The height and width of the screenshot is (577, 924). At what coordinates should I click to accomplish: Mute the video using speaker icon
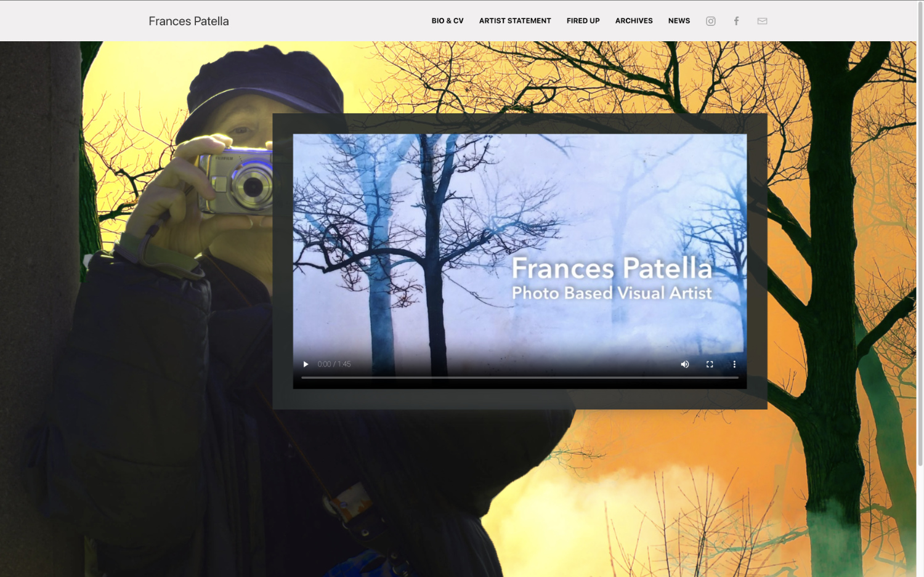684,364
